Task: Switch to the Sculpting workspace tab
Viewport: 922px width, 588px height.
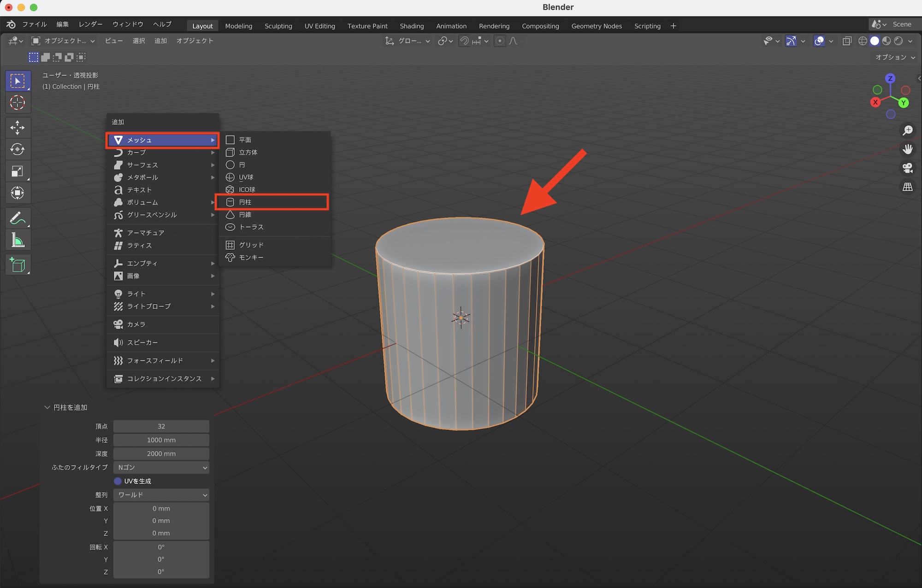Action: (278, 26)
